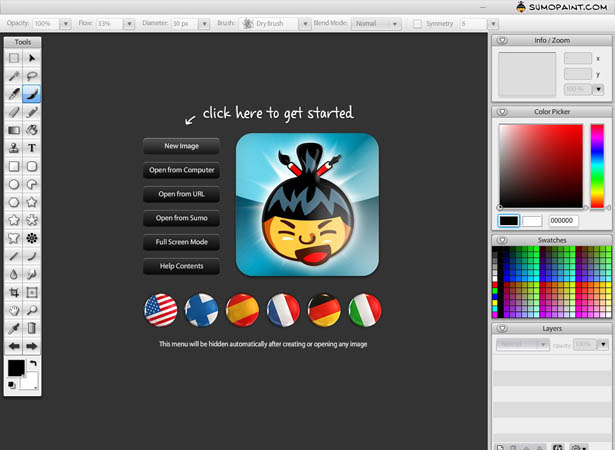Select the Eyedropper color picker tool
Image resolution: width=615 pixels, height=450 pixels.
click(x=14, y=328)
